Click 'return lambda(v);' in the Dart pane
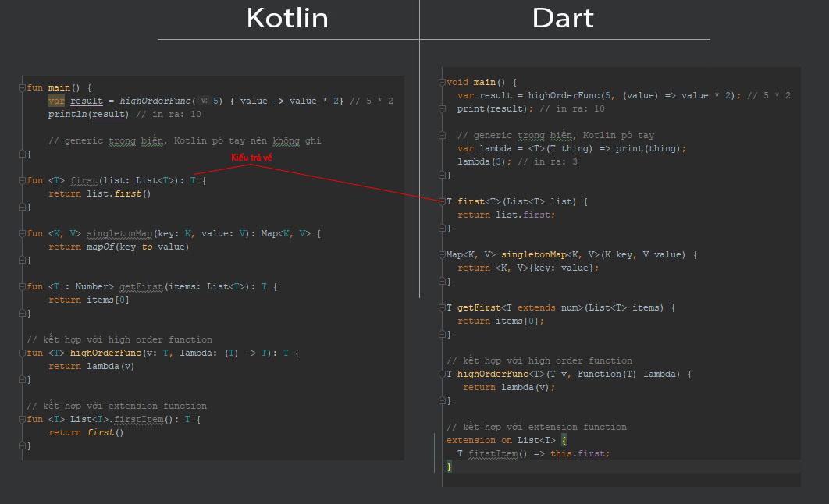Viewport: 829px width, 504px height. (x=509, y=387)
